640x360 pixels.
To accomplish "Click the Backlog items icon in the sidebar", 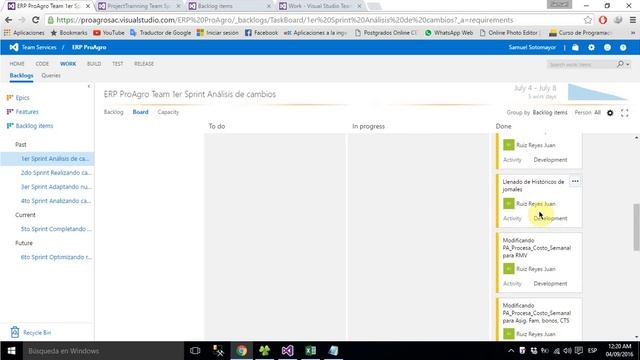I will (10, 126).
